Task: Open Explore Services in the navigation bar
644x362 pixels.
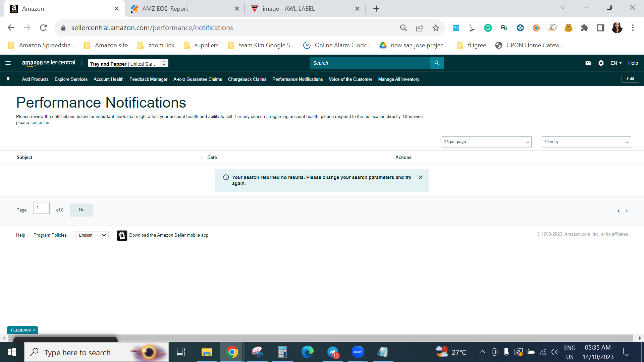Action: point(71,79)
